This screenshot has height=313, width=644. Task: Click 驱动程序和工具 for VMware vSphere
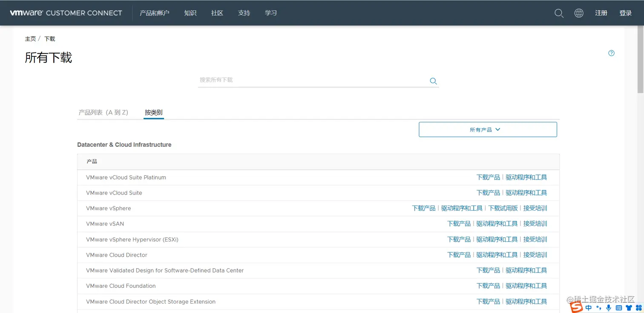(x=462, y=209)
